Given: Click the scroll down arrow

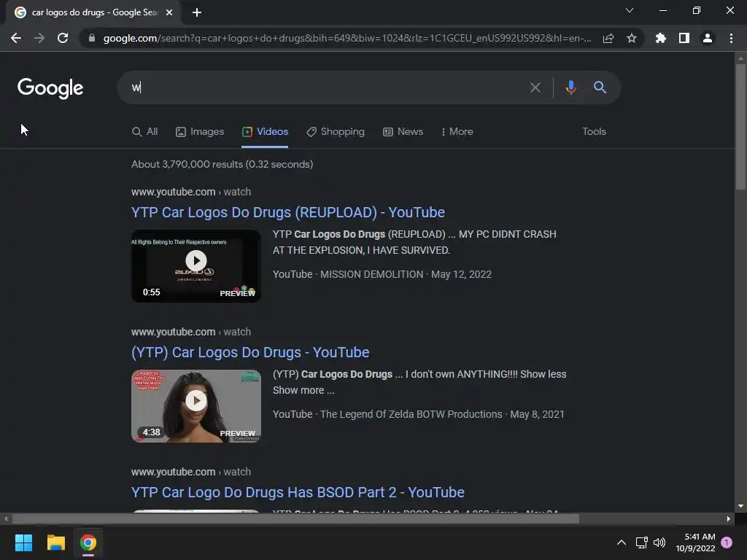Looking at the screenshot, I should click(x=740, y=506).
